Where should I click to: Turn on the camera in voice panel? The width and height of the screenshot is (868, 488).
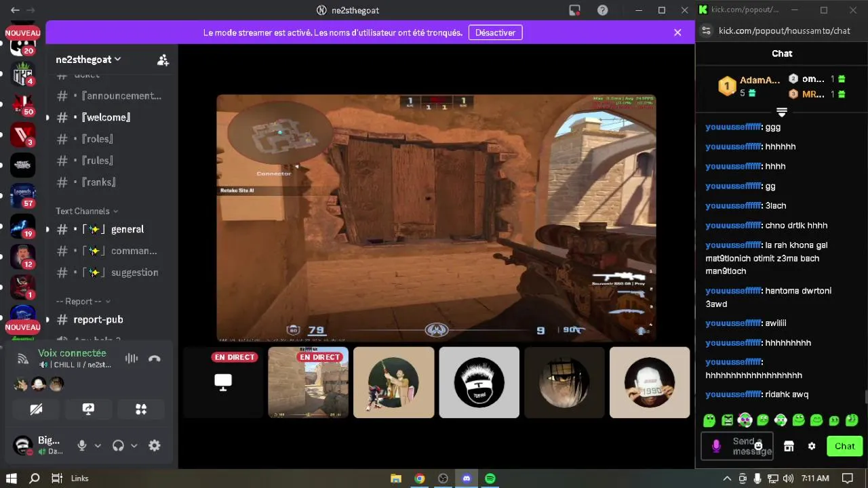[37, 409]
